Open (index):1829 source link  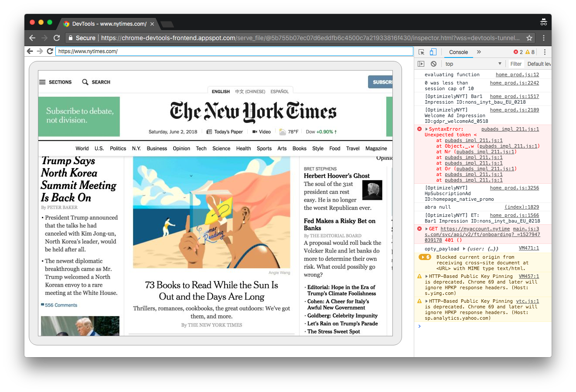tap(521, 207)
